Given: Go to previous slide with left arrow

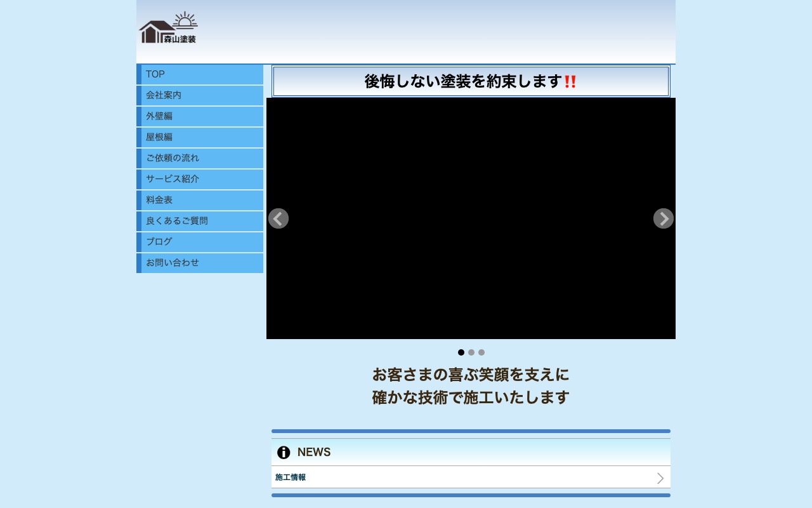Looking at the screenshot, I should (278, 218).
